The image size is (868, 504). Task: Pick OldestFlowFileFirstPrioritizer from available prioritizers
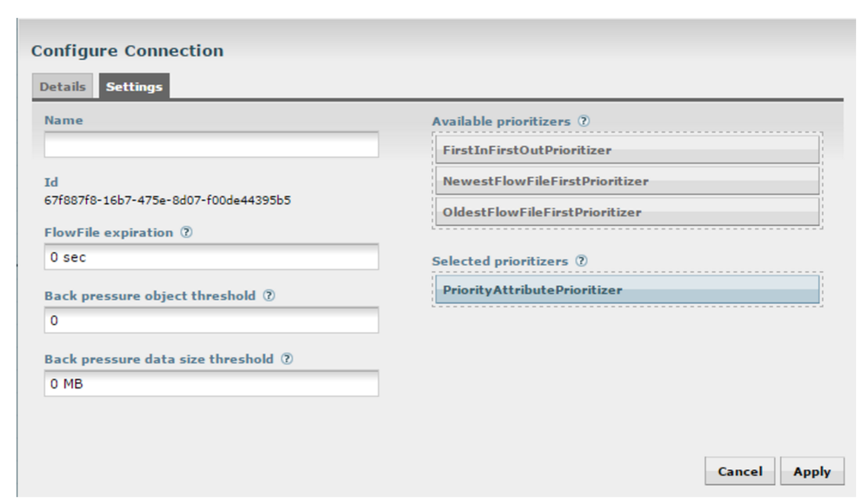click(626, 212)
